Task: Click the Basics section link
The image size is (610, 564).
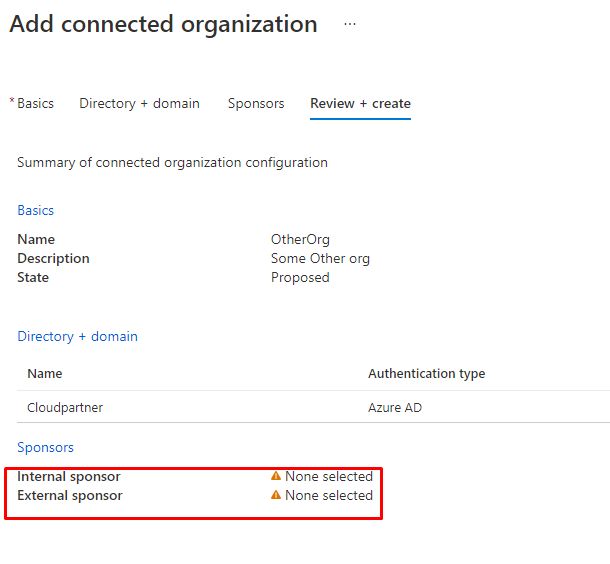Action: [x=36, y=210]
